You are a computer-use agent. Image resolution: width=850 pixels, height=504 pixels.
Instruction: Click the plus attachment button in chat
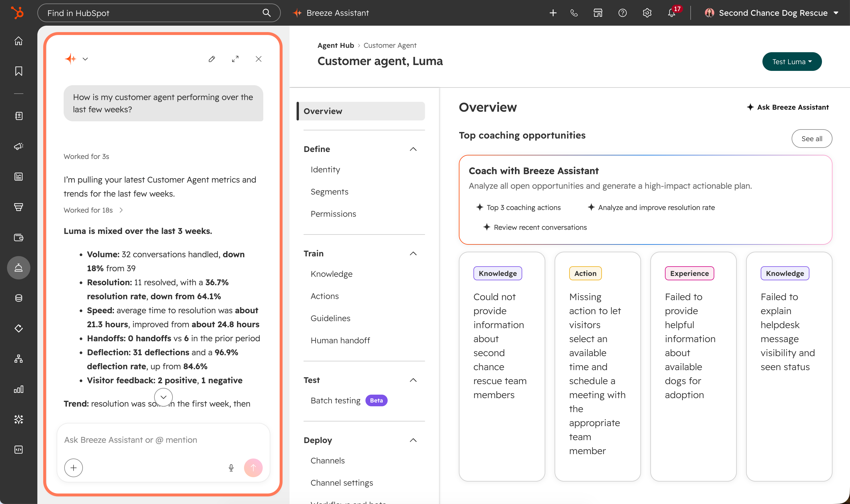point(73,468)
